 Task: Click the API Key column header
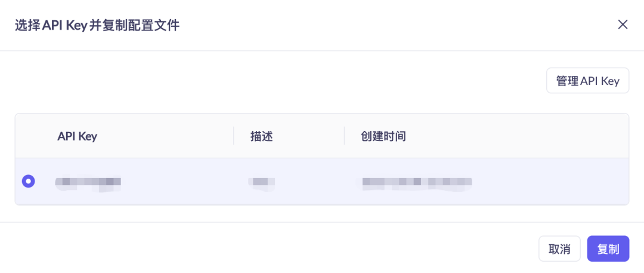click(x=77, y=136)
